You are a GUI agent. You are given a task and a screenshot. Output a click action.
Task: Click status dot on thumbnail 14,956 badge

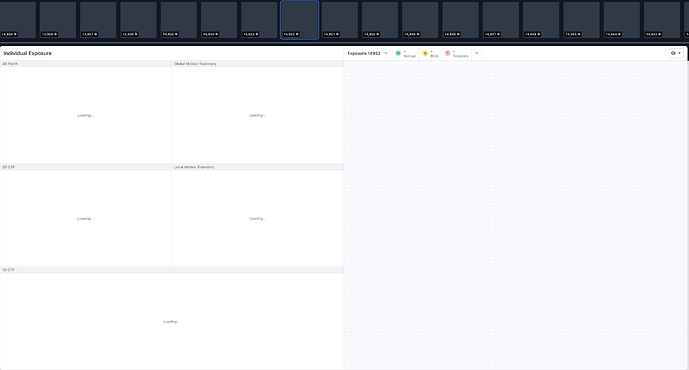[x=136, y=34]
